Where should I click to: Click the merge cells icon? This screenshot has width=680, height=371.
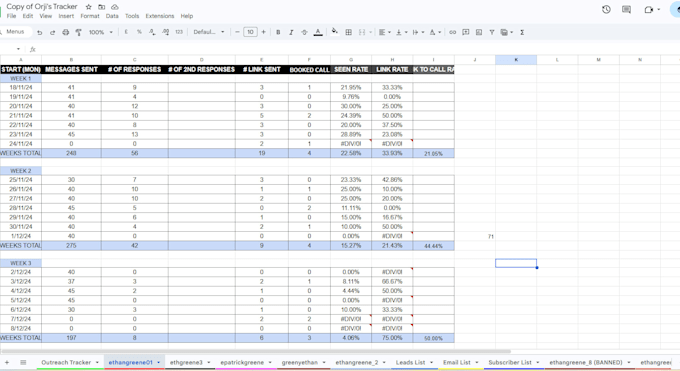coord(362,32)
